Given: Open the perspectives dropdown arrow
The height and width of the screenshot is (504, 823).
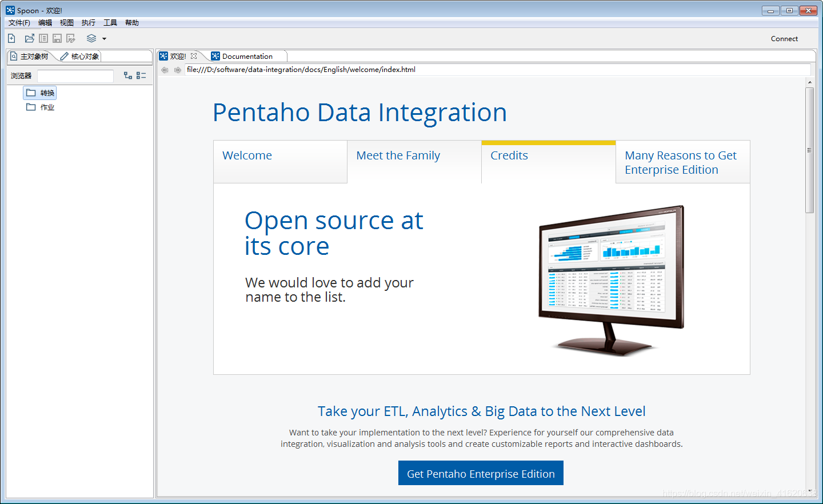Looking at the screenshot, I should (104, 39).
